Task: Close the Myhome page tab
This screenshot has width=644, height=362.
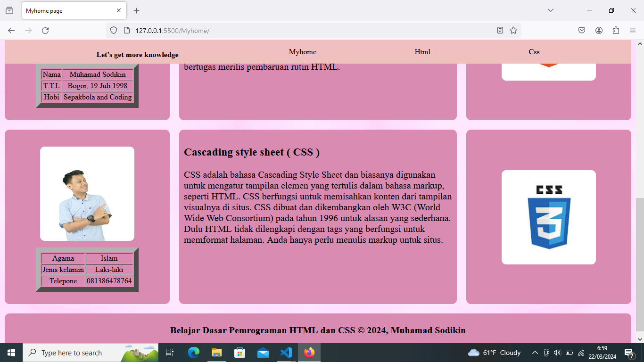Action: pyautogui.click(x=119, y=10)
